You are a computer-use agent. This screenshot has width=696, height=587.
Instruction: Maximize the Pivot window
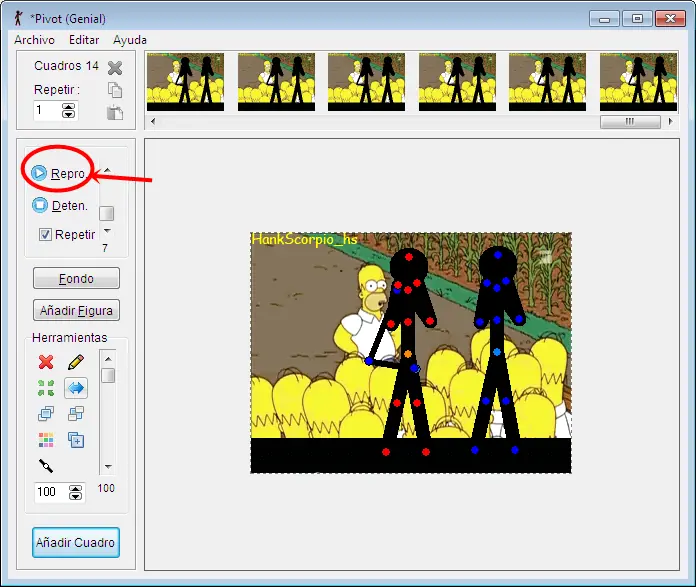[637, 19]
